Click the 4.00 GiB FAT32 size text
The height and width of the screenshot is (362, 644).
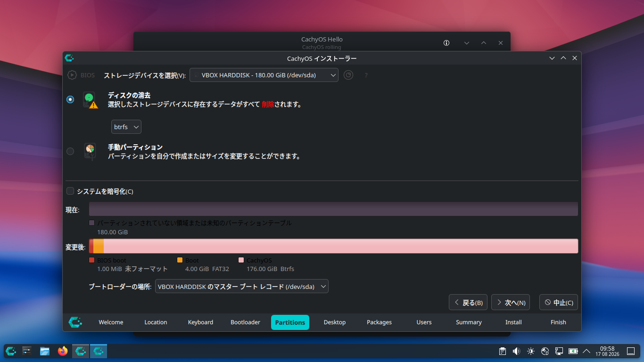pos(207,269)
